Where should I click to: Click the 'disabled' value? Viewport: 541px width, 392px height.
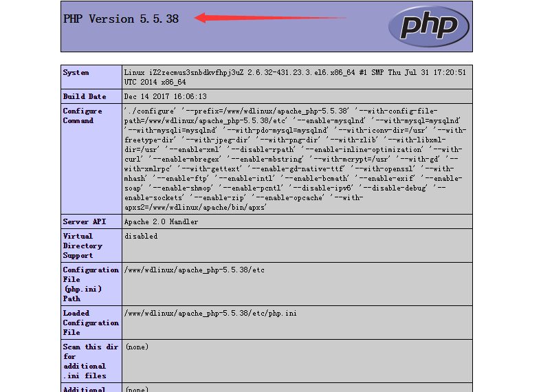point(141,237)
